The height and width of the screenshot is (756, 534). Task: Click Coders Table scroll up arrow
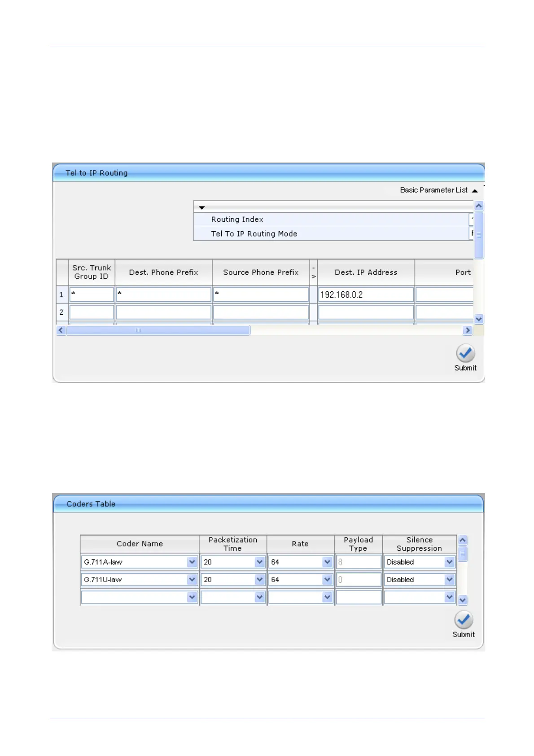click(x=463, y=540)
